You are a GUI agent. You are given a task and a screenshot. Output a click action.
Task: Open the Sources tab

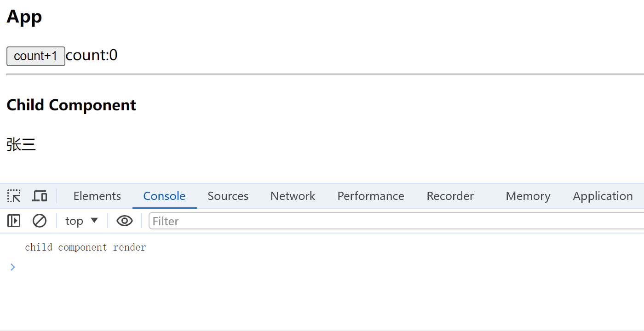(x=228, y=196)
